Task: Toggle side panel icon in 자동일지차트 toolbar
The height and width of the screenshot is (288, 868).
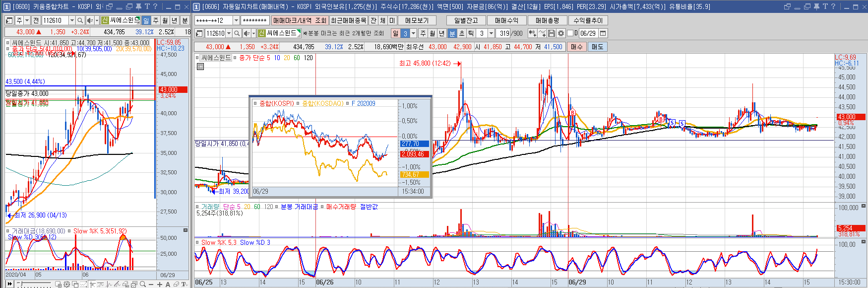Action: [x=198, y=33]
